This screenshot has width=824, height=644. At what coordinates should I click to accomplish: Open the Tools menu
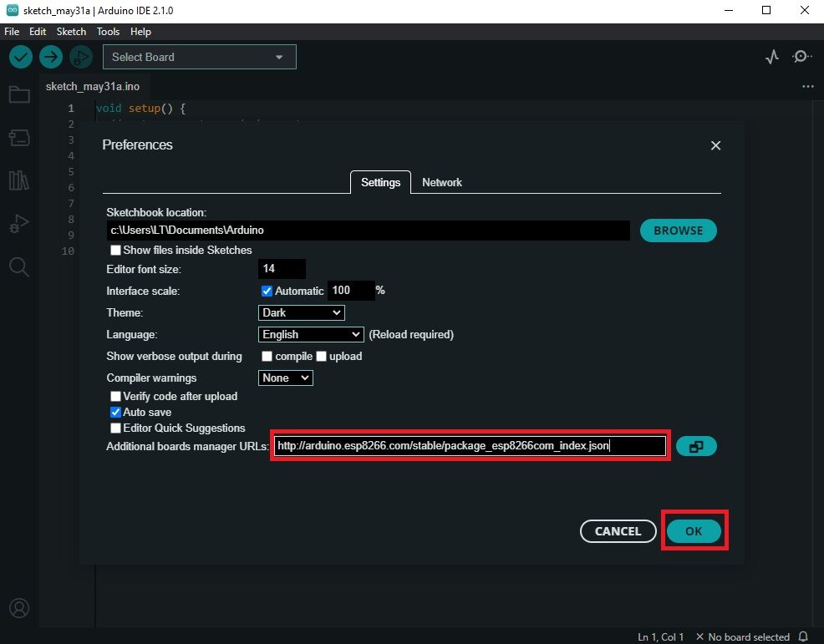108,31
